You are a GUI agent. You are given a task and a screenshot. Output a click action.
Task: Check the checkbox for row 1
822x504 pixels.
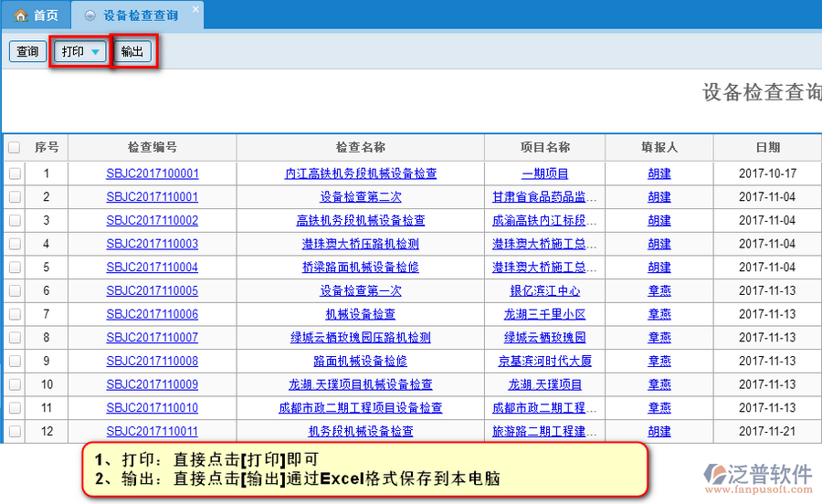14,173
